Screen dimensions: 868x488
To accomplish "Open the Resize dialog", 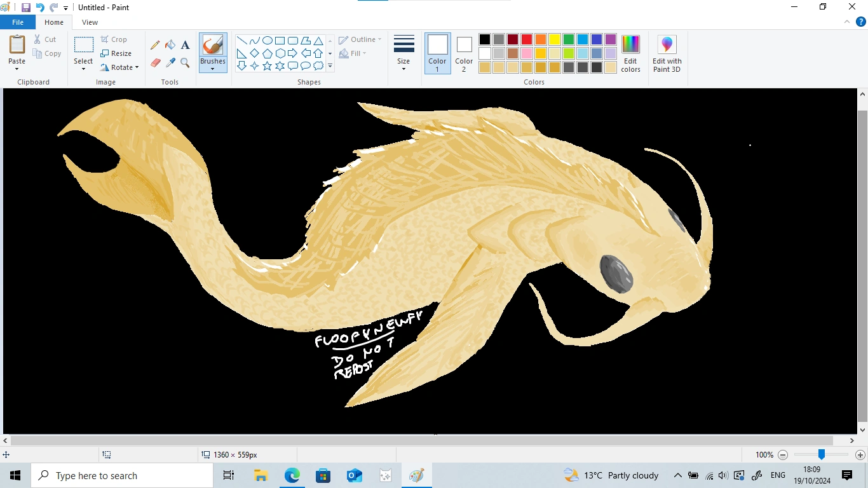I will coord(118,53).
